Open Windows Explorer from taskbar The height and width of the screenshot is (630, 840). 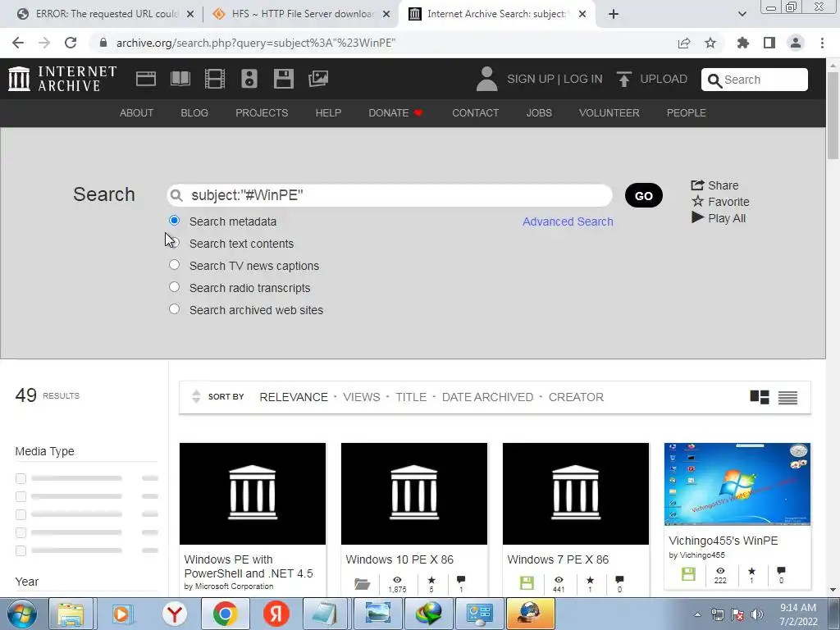pos(71,614)
